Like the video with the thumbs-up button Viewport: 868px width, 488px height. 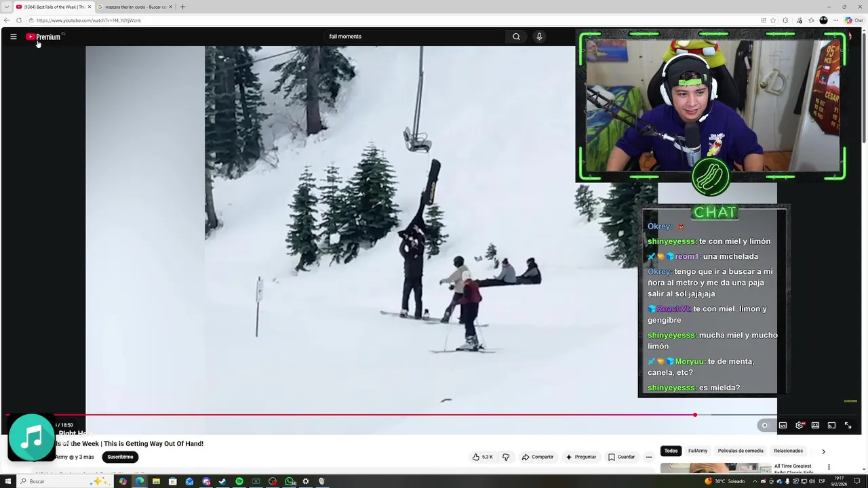tap(483, 457)
